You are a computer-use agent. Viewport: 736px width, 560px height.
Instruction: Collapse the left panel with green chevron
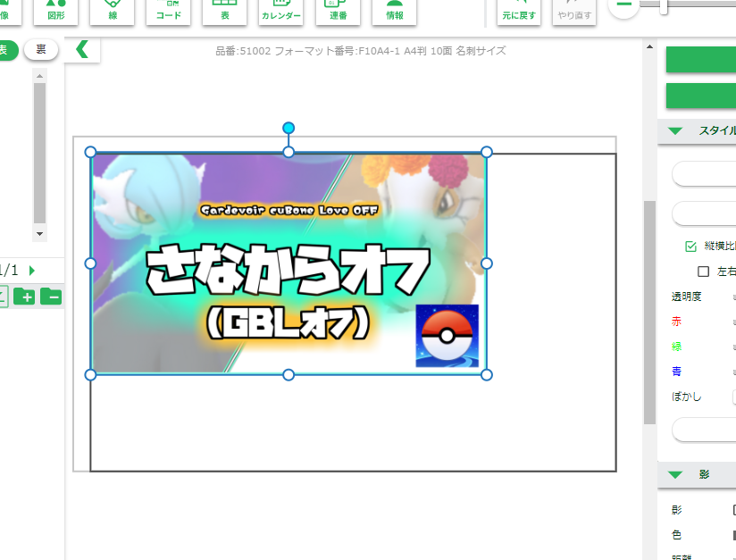click(x=82, y=49)
